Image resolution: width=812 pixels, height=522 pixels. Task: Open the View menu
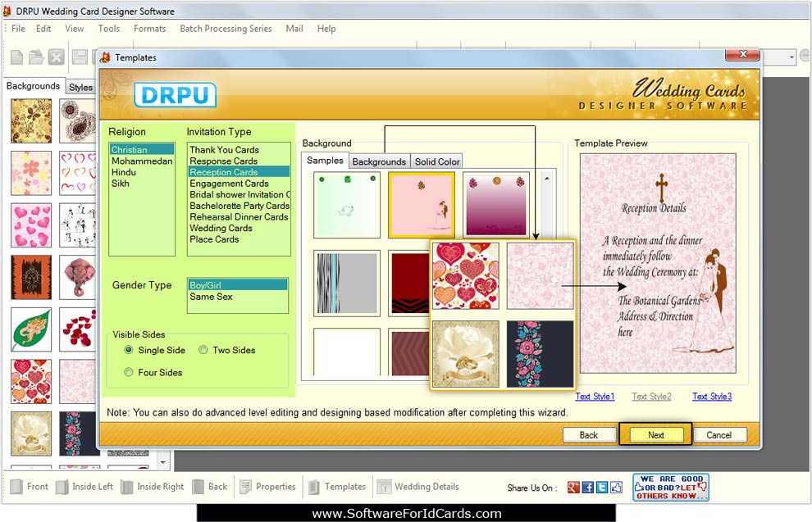click(74, 29)
